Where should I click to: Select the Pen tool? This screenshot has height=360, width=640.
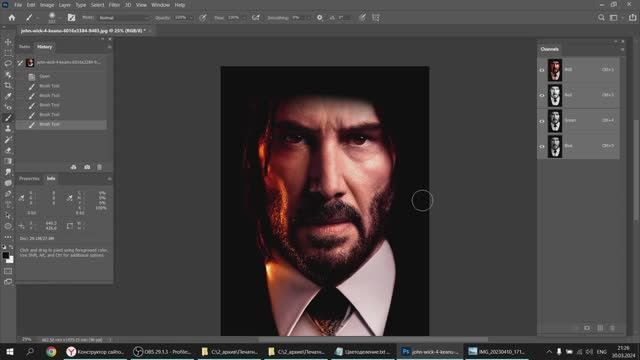pos(8,194)
